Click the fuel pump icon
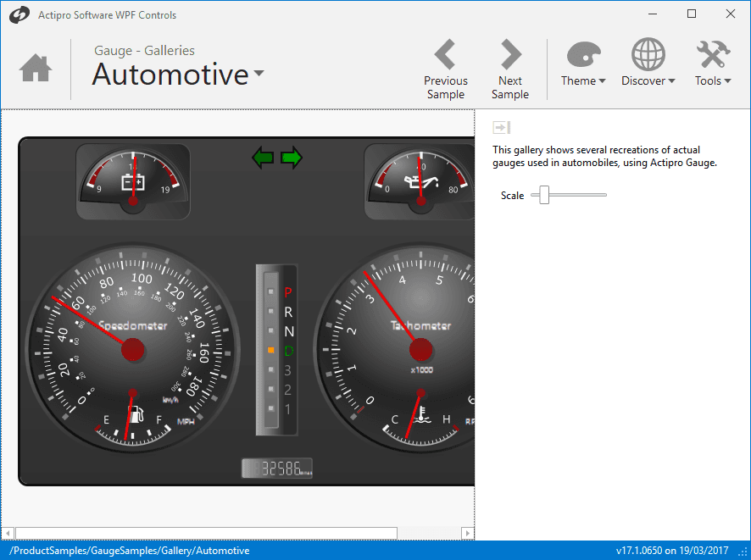The image size is (751, 560). 137,414
